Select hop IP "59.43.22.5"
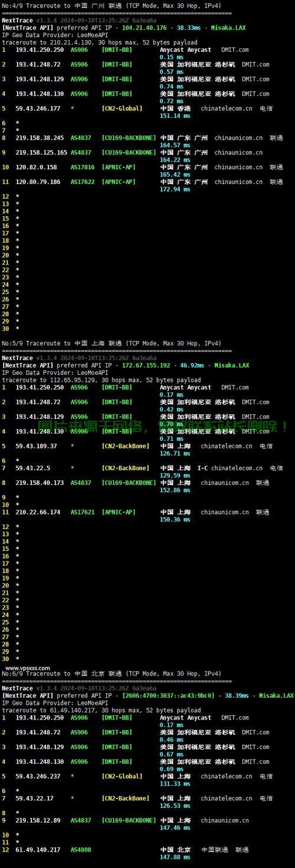 coord(32,468)
